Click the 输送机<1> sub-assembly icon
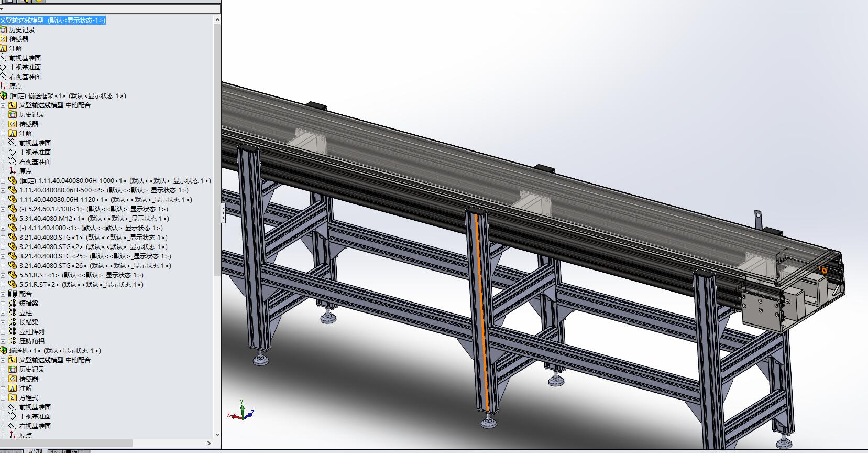The width and height of the screenshot is (868, 453). pyautogui.click(x=4, y=350)
